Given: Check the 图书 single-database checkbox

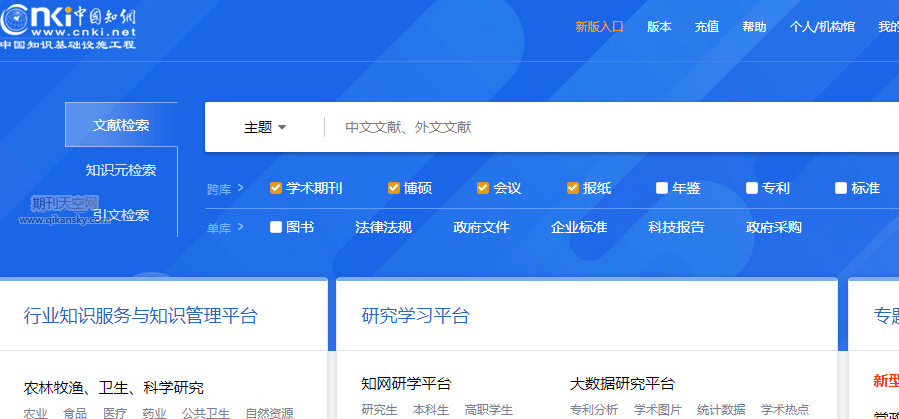Looking at the screenshot, I should click(276, 227).
